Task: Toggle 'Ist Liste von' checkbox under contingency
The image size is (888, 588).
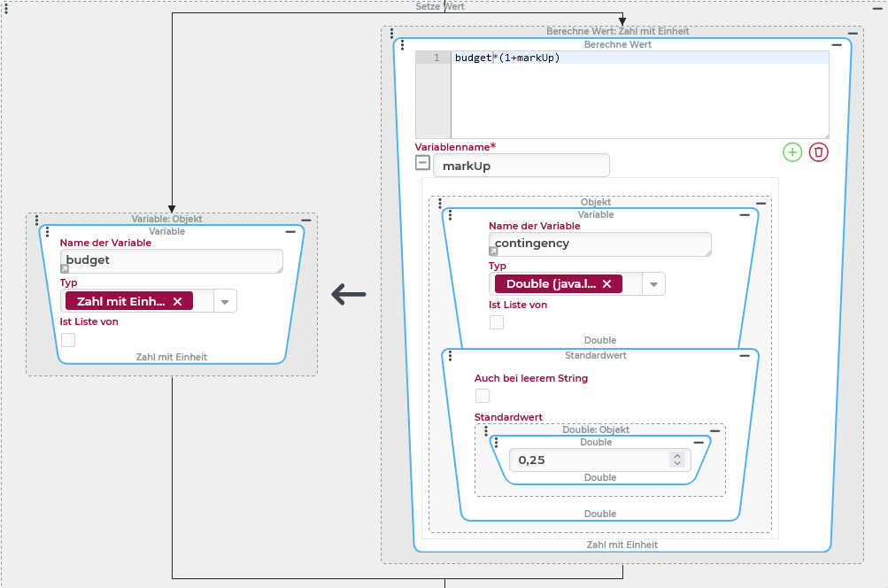Action: (x=497, y=322)
